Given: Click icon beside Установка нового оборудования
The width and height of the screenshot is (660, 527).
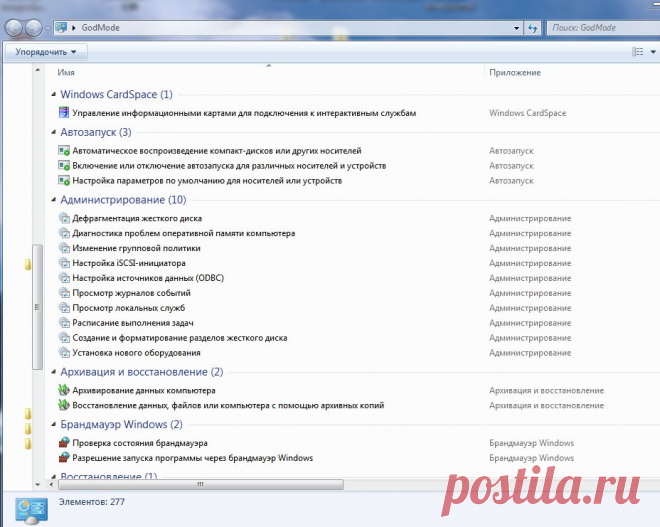Looking at the screenshot, I should pos(64,352).
